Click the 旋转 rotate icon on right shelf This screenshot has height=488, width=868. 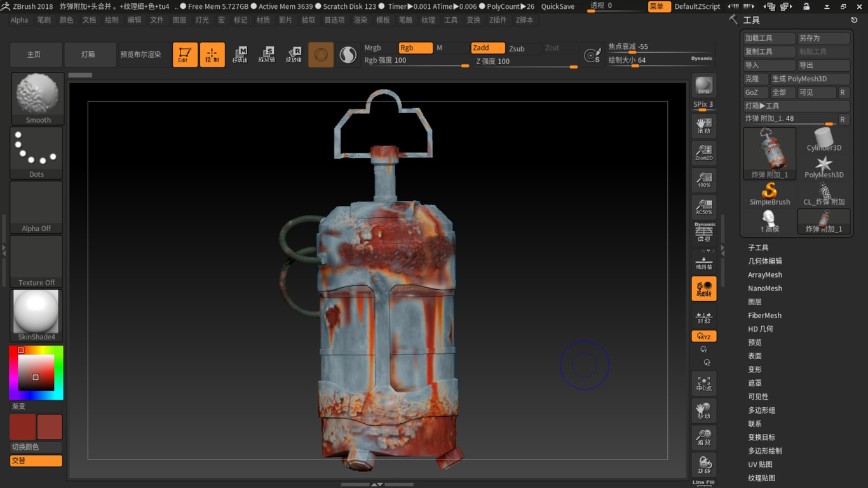click(x=703, y=465)
